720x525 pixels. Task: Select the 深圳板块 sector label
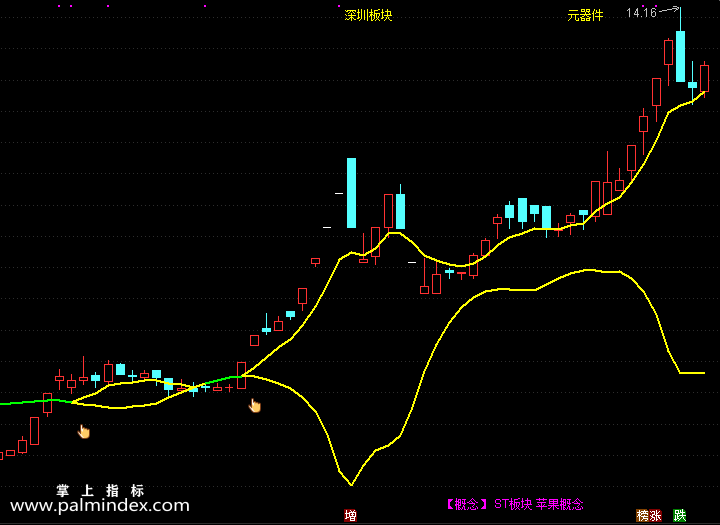pos(368,16)
